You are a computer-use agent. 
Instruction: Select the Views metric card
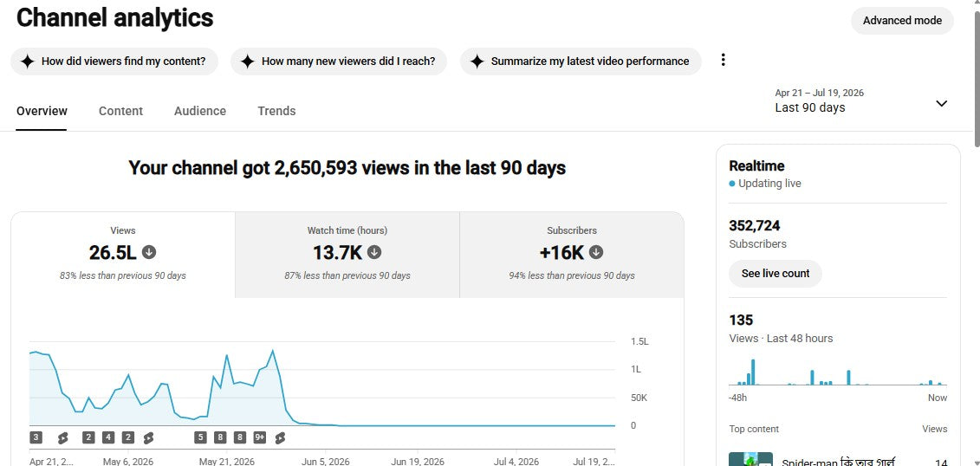click(123, 255)
